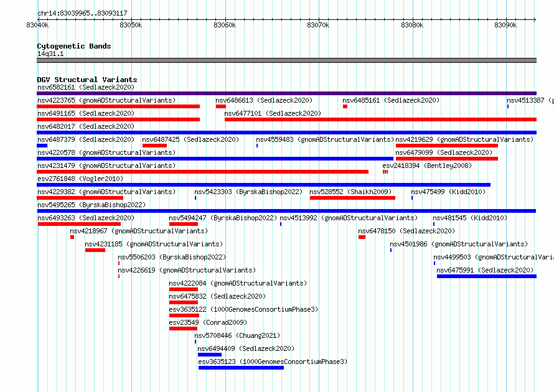
Task: Click the nsv5495265 (ByrskaBishop2022) label
Action: pyautogui.click(x=92, y=205)
